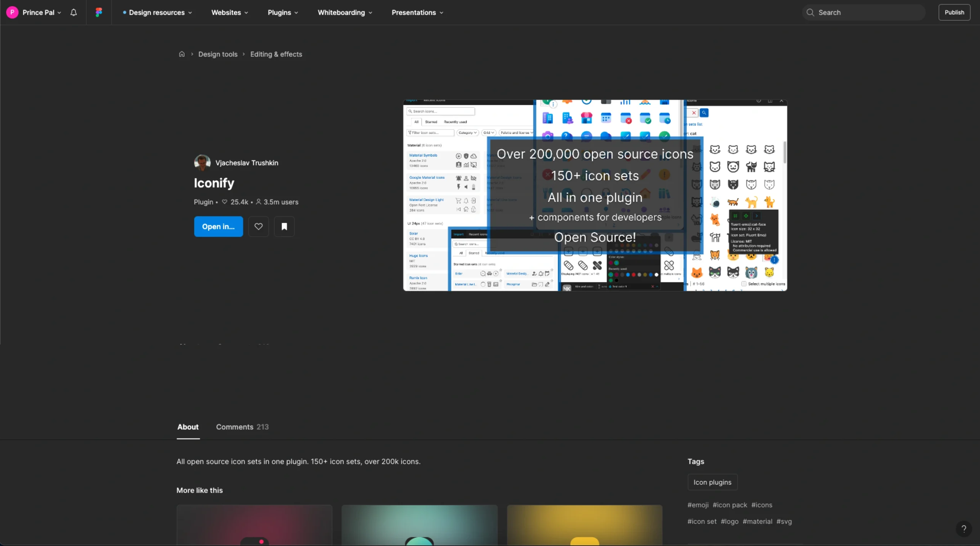The image size is (980, 546).
Task: Open the Design resources menu
Action: (157, 12)
